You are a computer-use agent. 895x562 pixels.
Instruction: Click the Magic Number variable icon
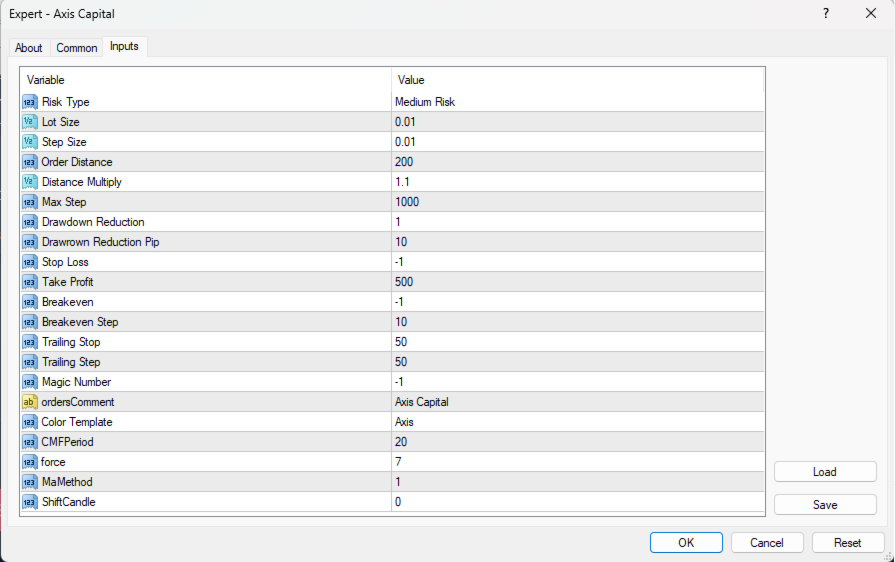(x=30, y=382)
